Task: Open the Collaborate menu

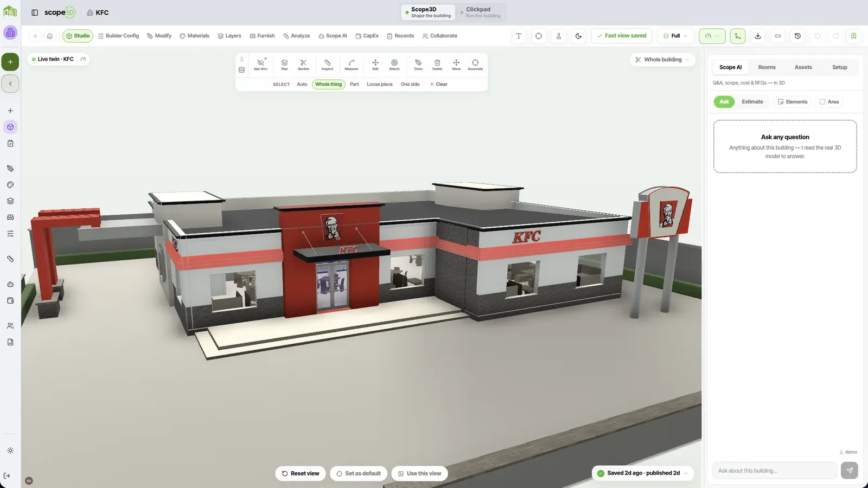Action: 440,36
